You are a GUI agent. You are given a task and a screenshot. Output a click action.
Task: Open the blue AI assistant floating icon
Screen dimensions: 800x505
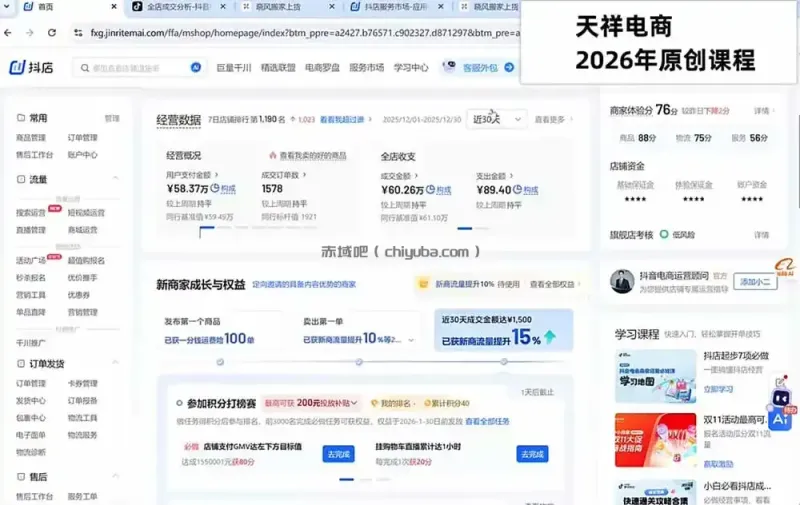(780, 419)
